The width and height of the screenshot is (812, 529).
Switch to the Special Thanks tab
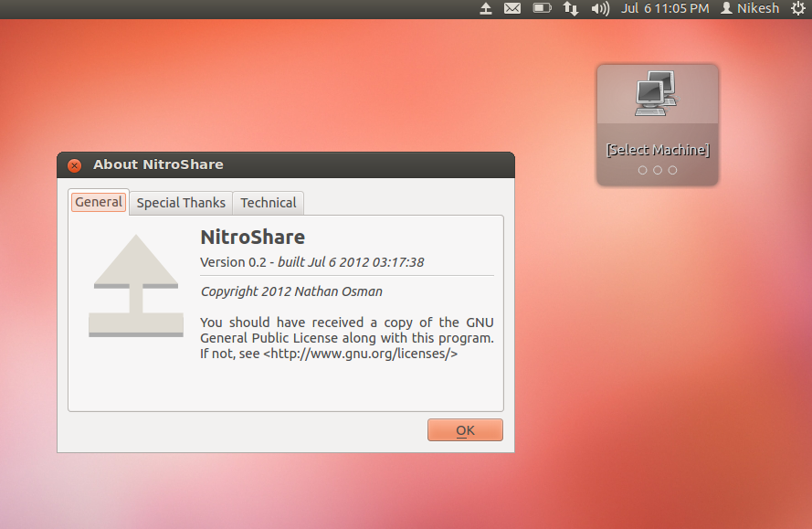click(180, 202)
